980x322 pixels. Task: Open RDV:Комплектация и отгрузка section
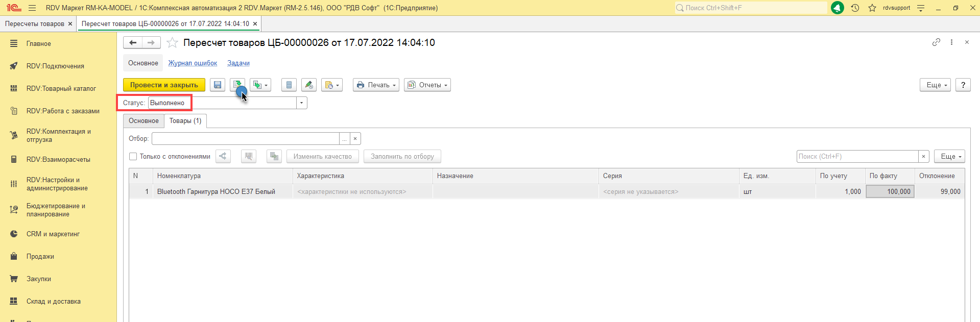click(x=58, y=136)
